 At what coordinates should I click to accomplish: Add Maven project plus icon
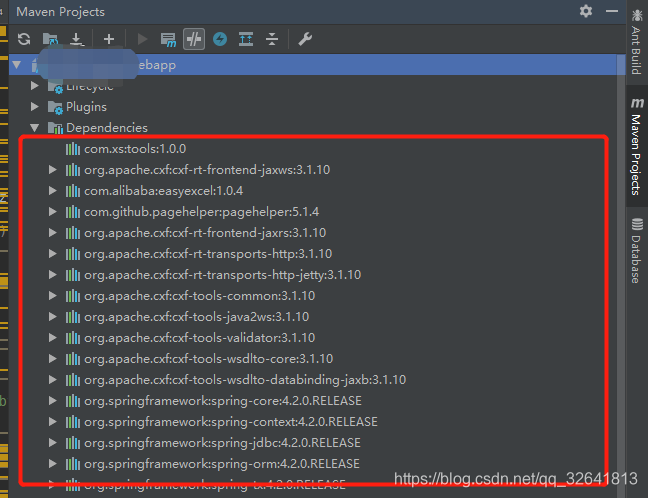pyautogui.click(x=109, y=39)
